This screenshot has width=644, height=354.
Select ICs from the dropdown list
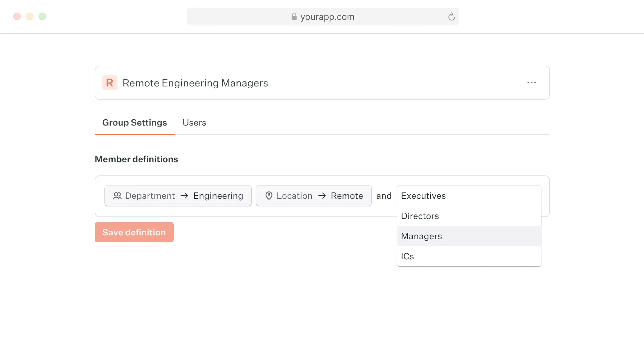pyautogui.click(x=469, y=256)
